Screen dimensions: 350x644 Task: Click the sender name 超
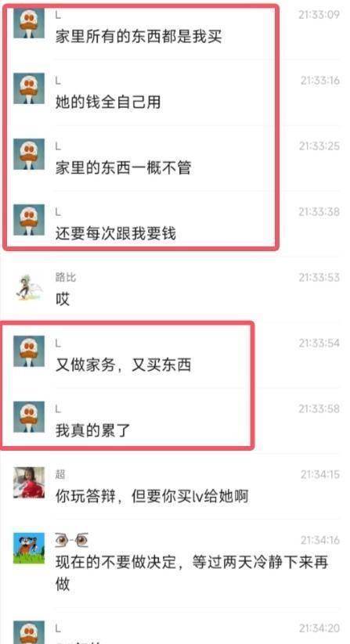(60, 475)
